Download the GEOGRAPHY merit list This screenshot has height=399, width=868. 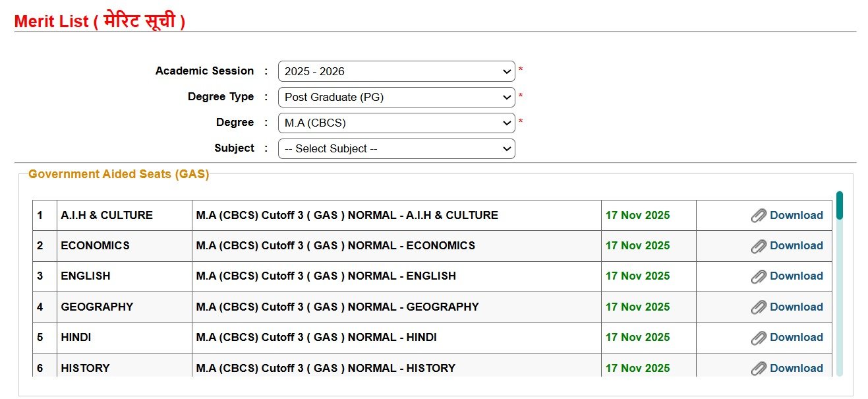(x=796, y=307)
